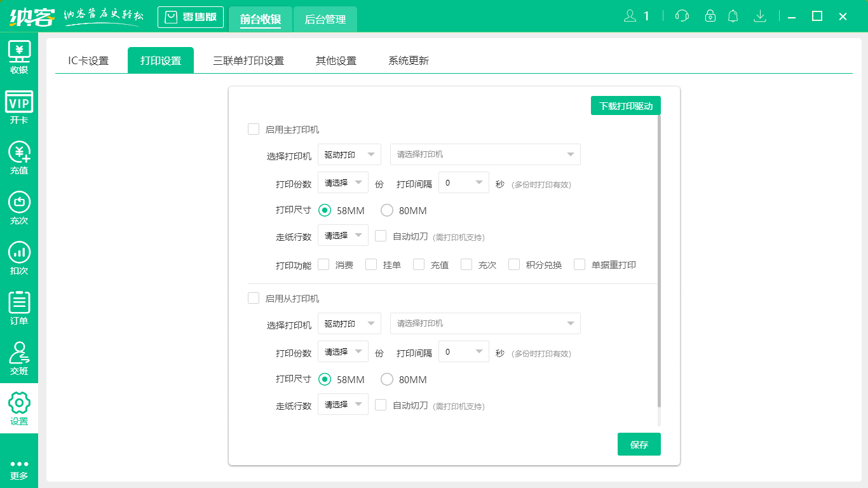
Task: Open the 充次 sidebar icon
Action: click(19, 208)
